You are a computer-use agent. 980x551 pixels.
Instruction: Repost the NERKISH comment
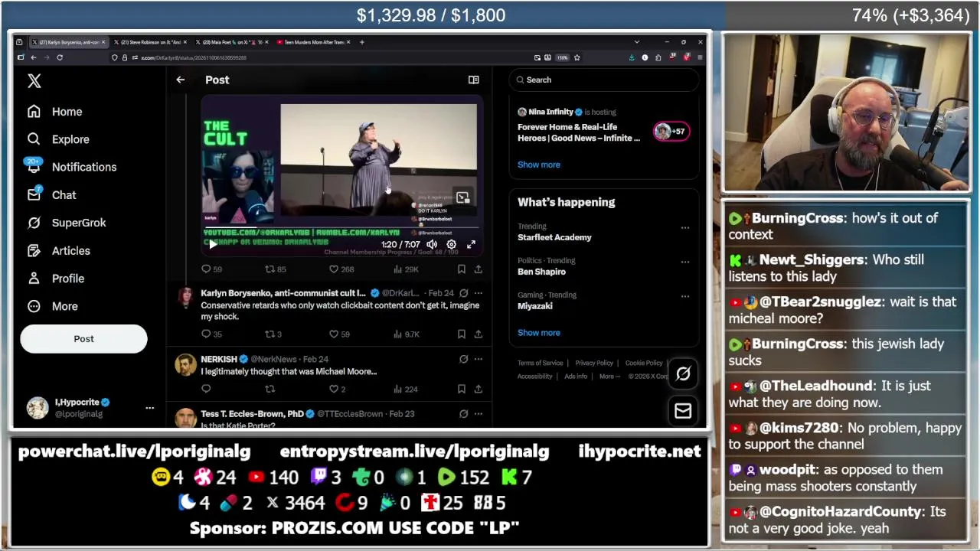tap(269, 390)
